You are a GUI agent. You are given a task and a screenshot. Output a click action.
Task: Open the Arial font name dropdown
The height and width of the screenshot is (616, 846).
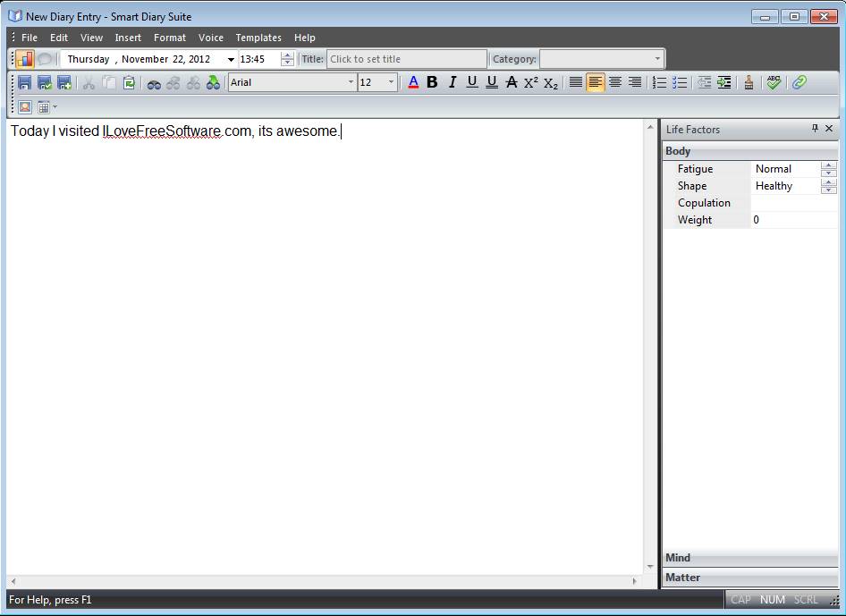351,82
